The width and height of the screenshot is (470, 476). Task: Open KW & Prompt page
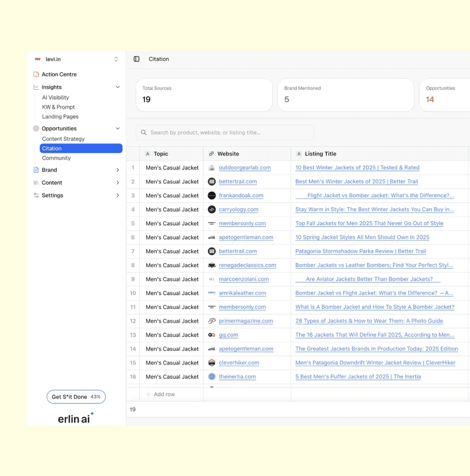point(58,107)
